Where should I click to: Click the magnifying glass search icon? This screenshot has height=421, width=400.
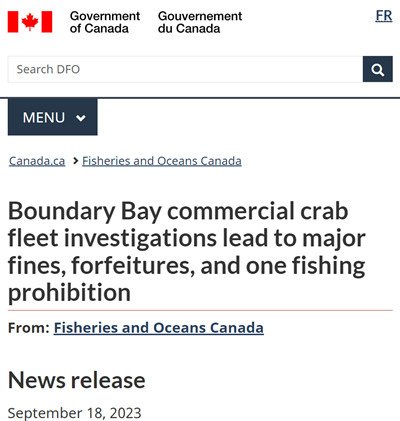point(378,69)
